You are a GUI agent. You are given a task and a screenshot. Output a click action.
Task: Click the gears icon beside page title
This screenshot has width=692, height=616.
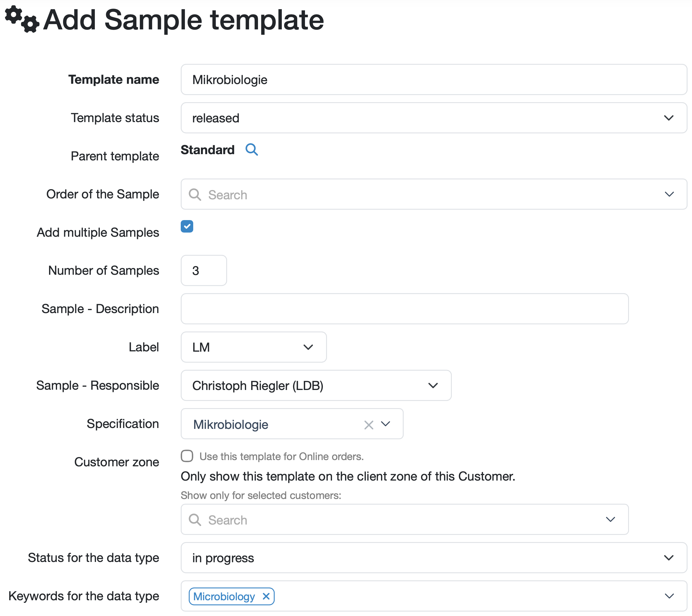pyautogui.click(x=22, y=19)
